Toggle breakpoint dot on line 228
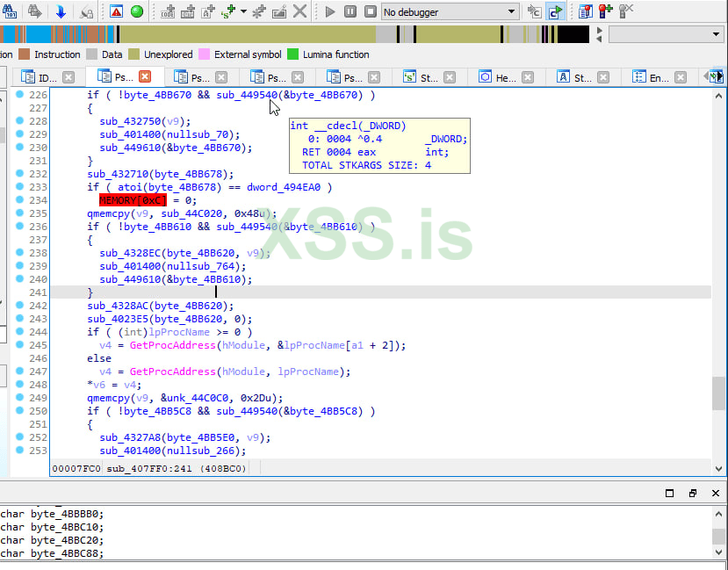Screen dimensions: 728x570 pyautogui.click(x=19, y=120)
